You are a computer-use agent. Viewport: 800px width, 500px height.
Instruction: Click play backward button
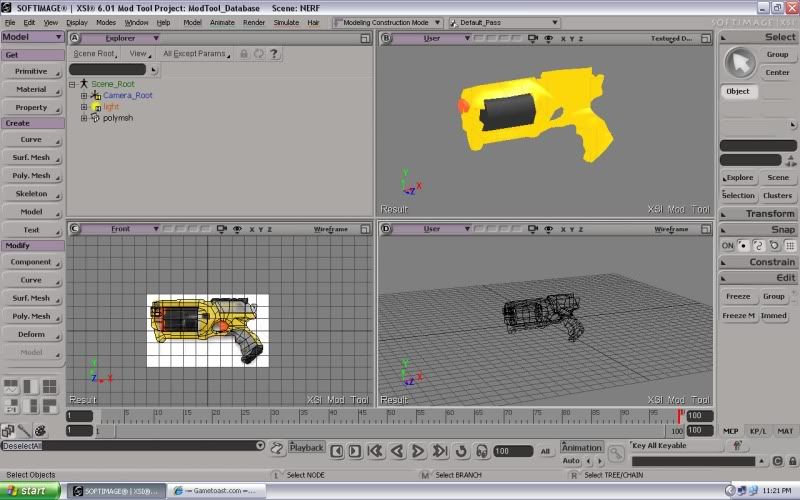[397, 451]
